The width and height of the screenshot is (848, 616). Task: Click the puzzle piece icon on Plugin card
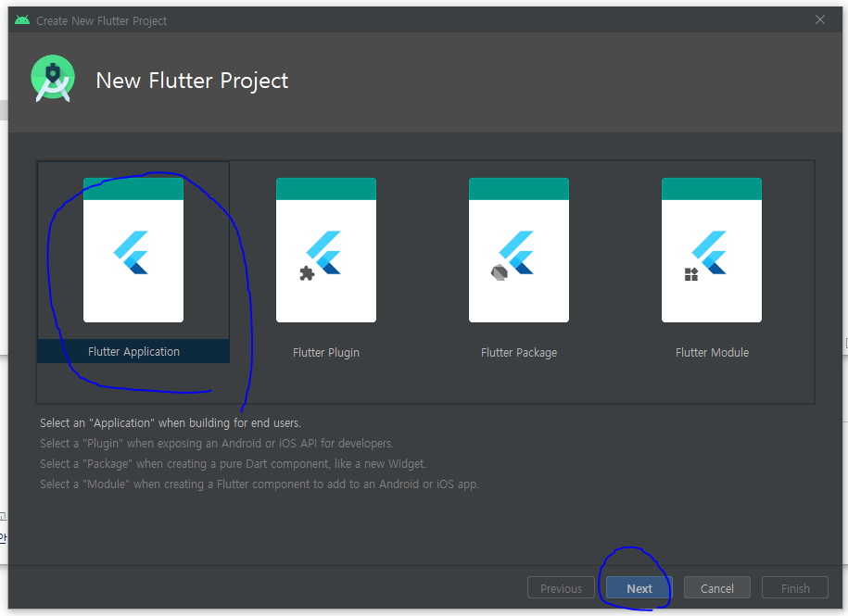(x=307, y=273)
